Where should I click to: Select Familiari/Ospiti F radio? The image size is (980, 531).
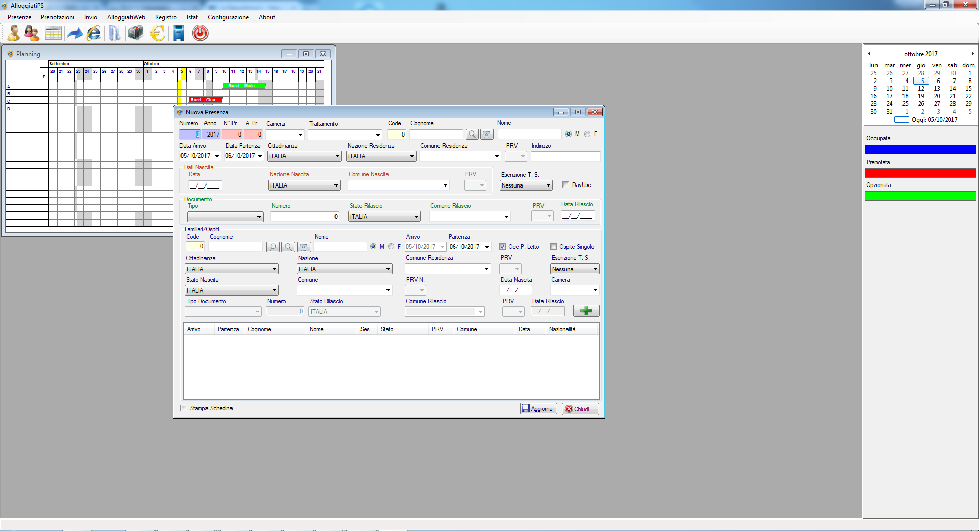tap(391, 247)
